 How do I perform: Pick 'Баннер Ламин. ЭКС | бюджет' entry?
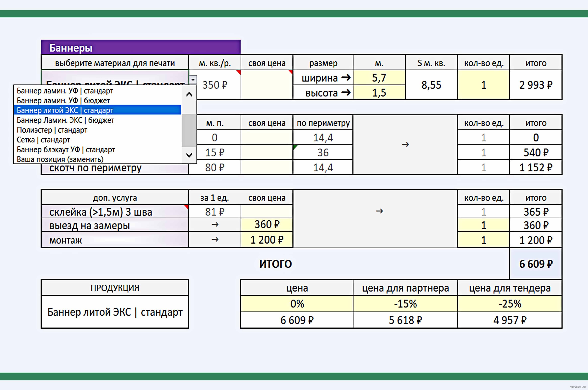(x=65, y=120)
